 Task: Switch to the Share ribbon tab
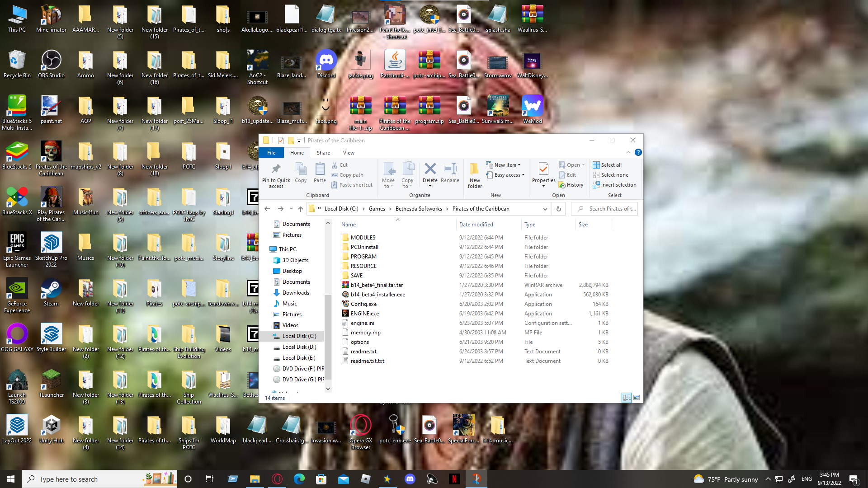[323, 153]
